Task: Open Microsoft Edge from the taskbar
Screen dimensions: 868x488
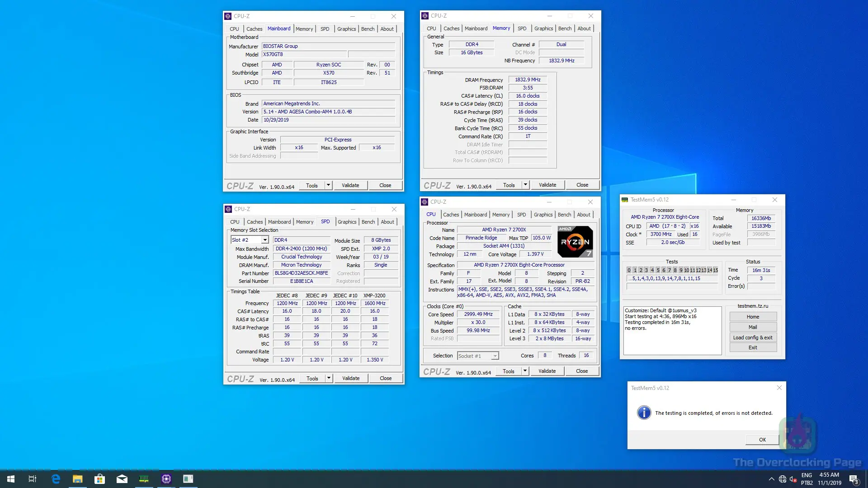Action: tap(56, 479)
